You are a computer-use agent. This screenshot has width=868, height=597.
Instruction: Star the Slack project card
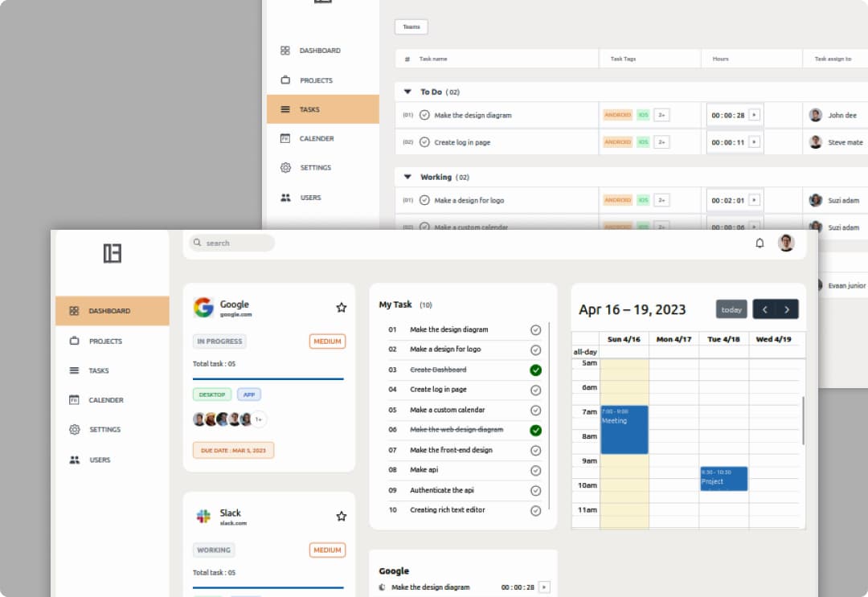[341, 516]
